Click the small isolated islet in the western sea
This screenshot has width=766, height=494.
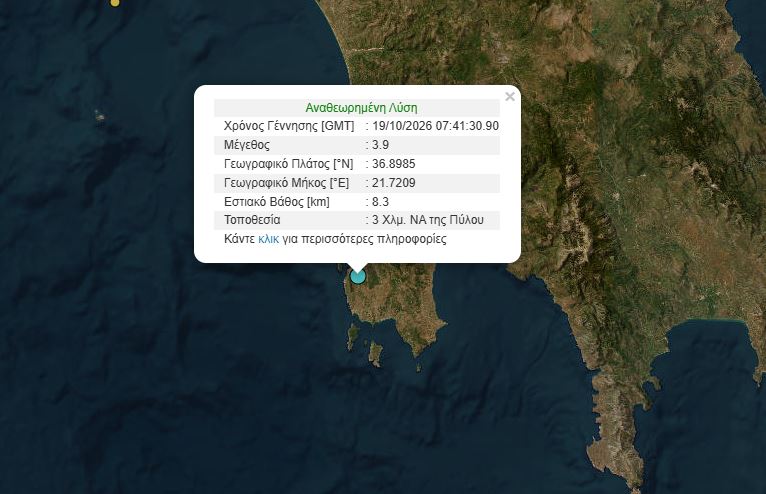(x=100, y=116)
